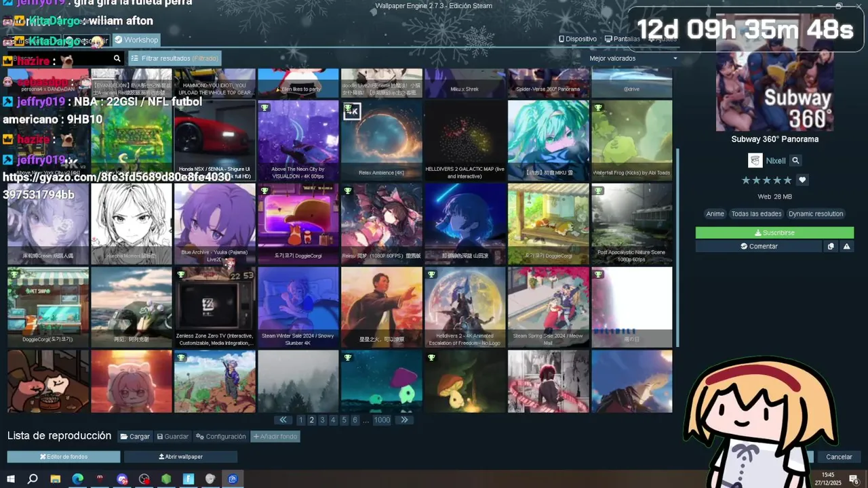Go to results page 5
The height and width of the screenshot is (488, 868).
[344, 420]
